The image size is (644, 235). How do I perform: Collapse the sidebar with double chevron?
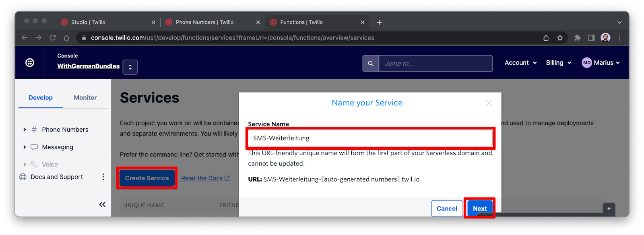coord(103,204)
